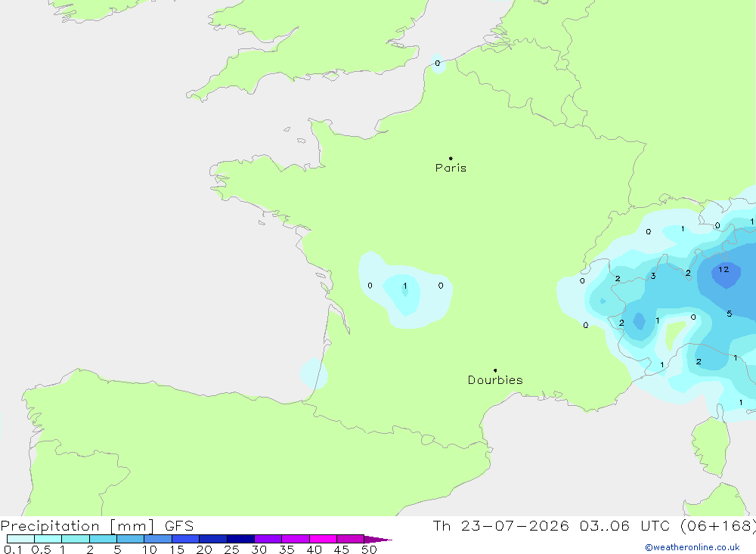The height and width of the screenshot is (554, 756).
Task: Click the lightest 0.1 legend swatch
Action: [x=20, y=539]
